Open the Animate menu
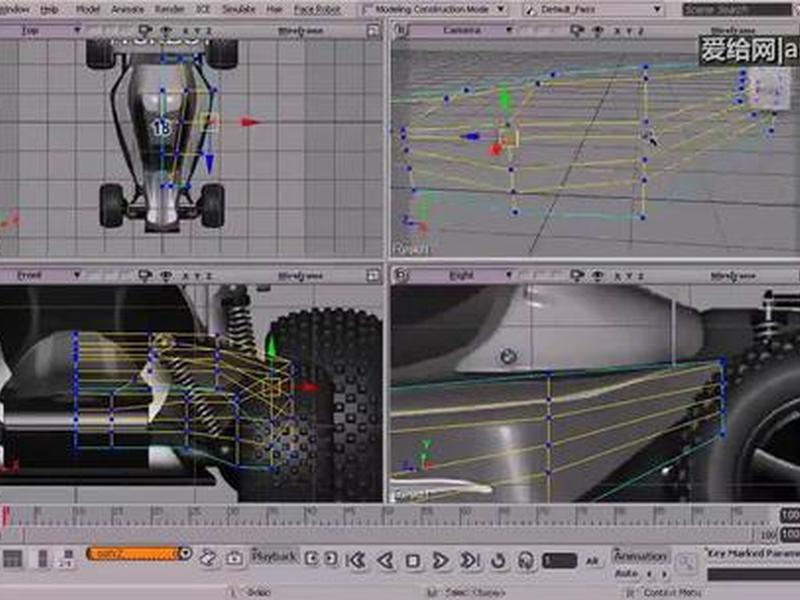The image size is (800, 600). pyautogui.click(x=128, y=9)
